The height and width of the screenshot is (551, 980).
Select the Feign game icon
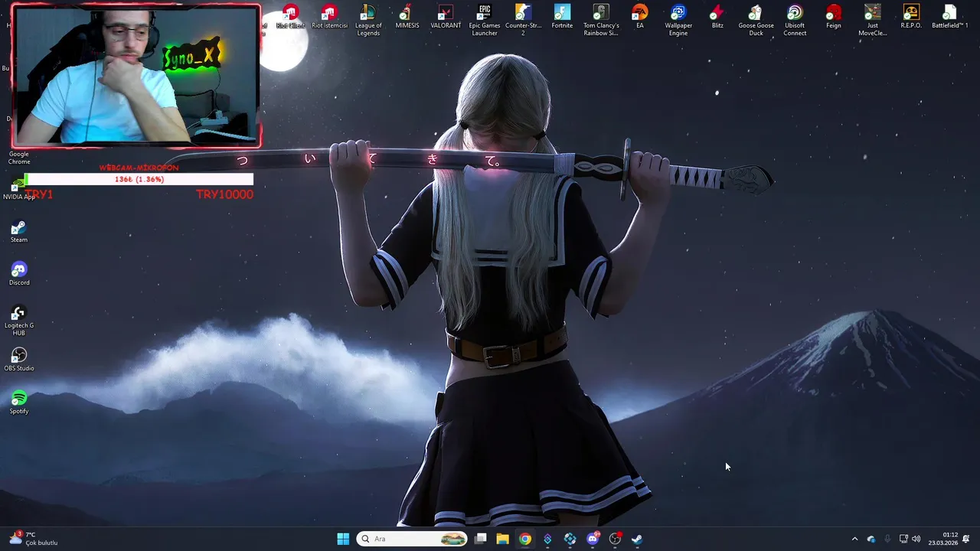(x=834, y=16)
